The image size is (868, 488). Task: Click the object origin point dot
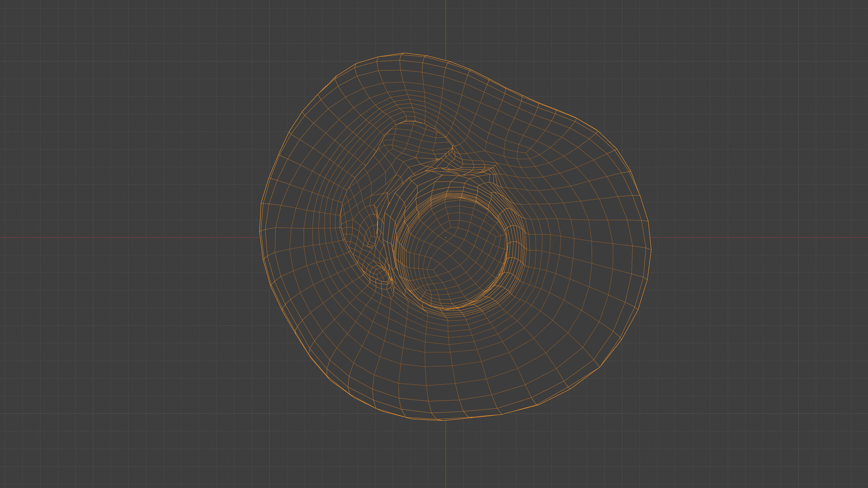[x=446, y=237]
